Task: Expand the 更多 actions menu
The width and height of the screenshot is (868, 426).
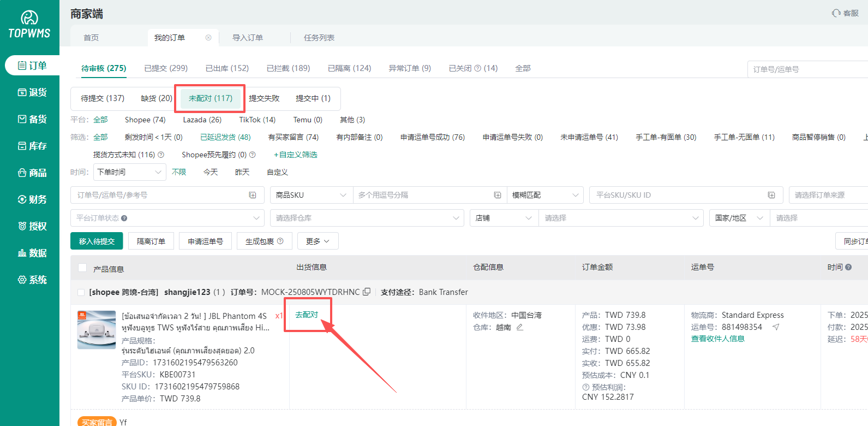Action: [318, 241]
